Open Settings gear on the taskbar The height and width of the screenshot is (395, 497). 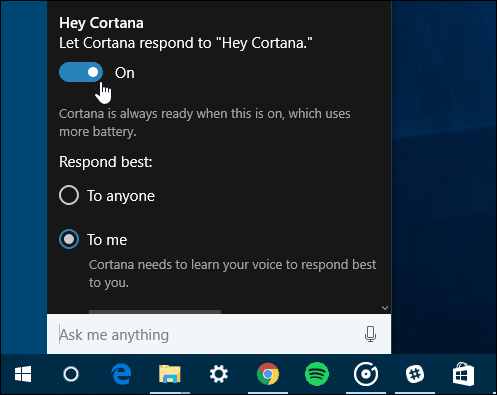click(x=219, y=374)
